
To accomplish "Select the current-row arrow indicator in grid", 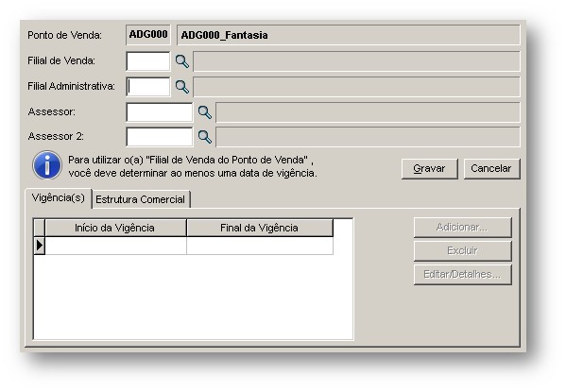I will point(40,246).
